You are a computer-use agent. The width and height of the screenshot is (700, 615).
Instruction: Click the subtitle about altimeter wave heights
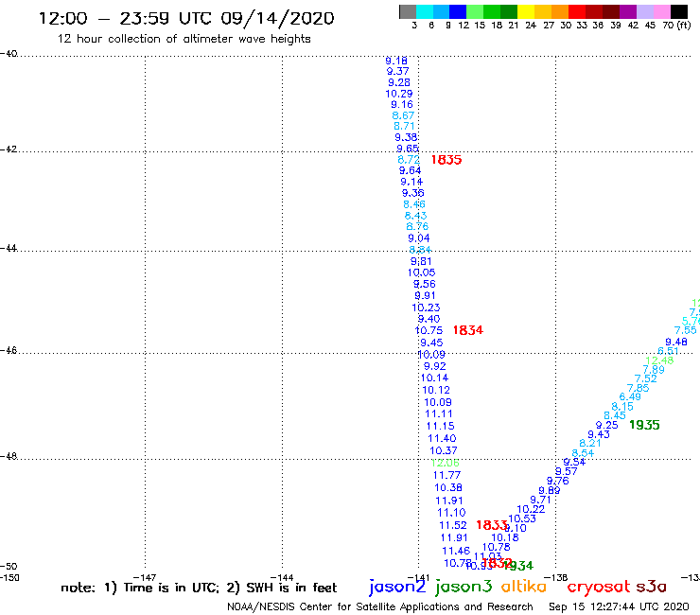184,39
